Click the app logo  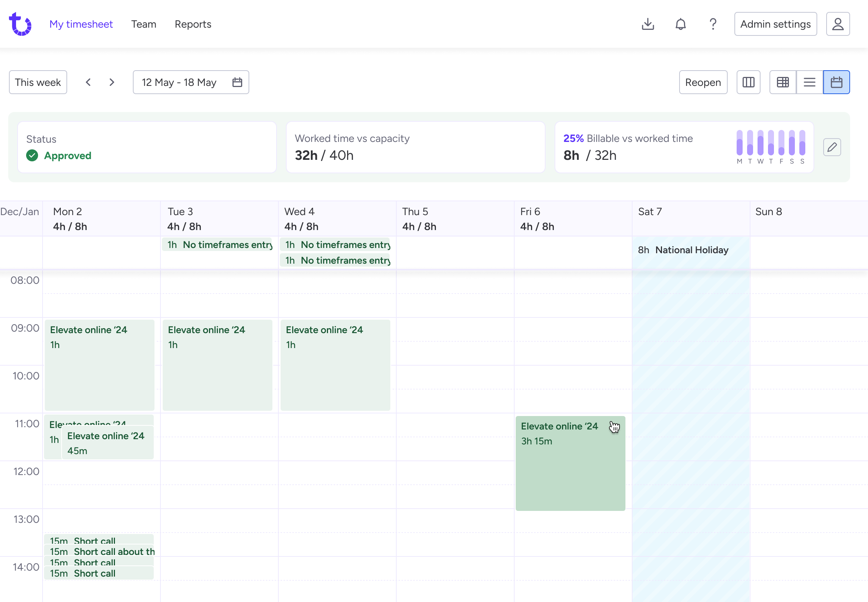[x=20, y=24]
